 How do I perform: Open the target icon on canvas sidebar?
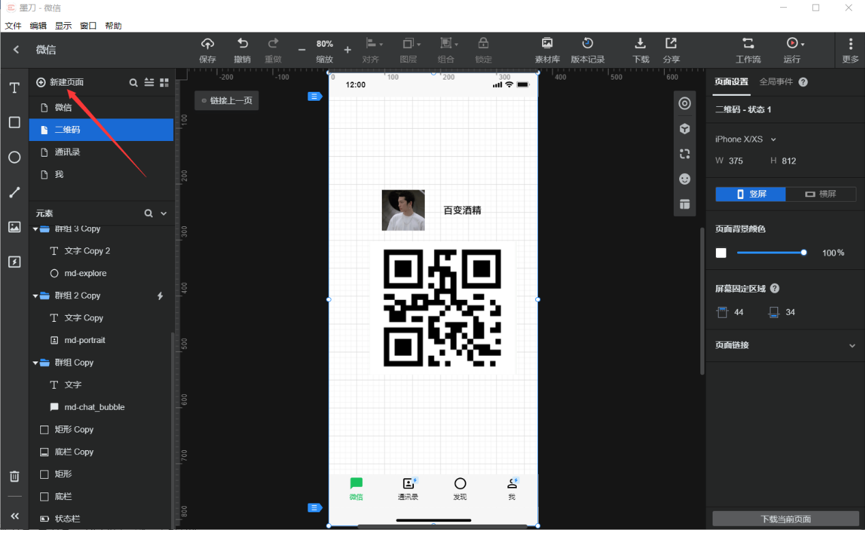(x=685, y=103)
